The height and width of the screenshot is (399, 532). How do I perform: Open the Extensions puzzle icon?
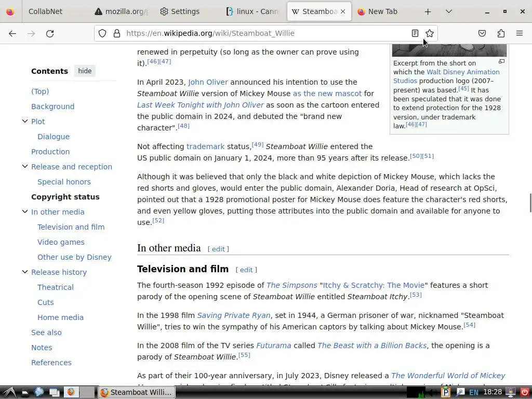tap(501, 33)
